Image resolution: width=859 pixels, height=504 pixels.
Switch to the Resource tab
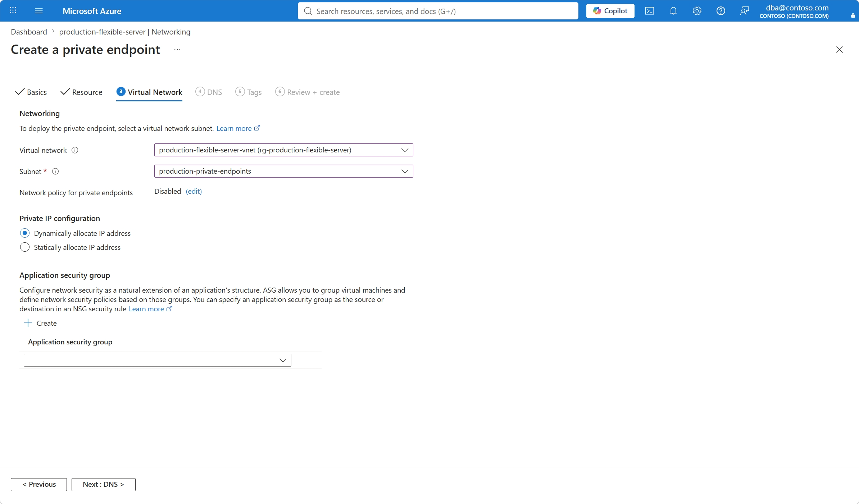(82, 92)
